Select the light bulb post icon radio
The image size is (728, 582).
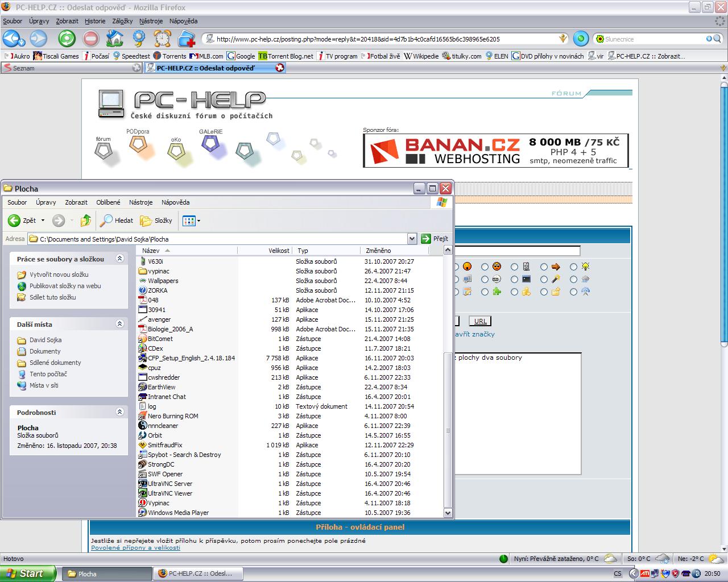coord(573,267)
